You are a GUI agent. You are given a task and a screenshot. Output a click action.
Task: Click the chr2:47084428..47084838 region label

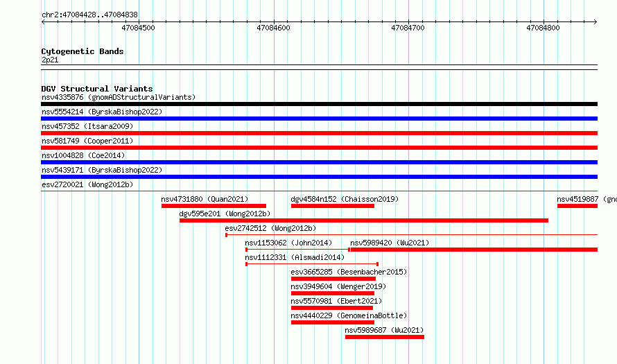coord(89,15)
